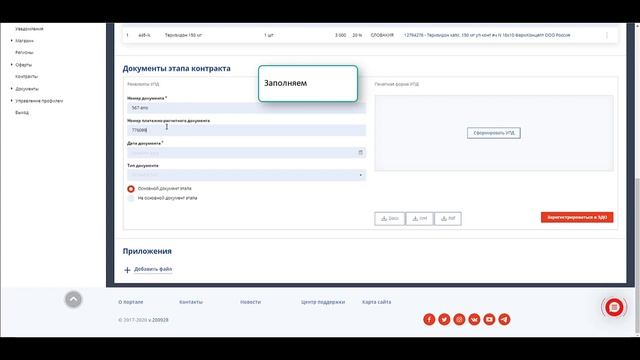
Task: Open Контракты in the sidebar
Action: [27, 76]
